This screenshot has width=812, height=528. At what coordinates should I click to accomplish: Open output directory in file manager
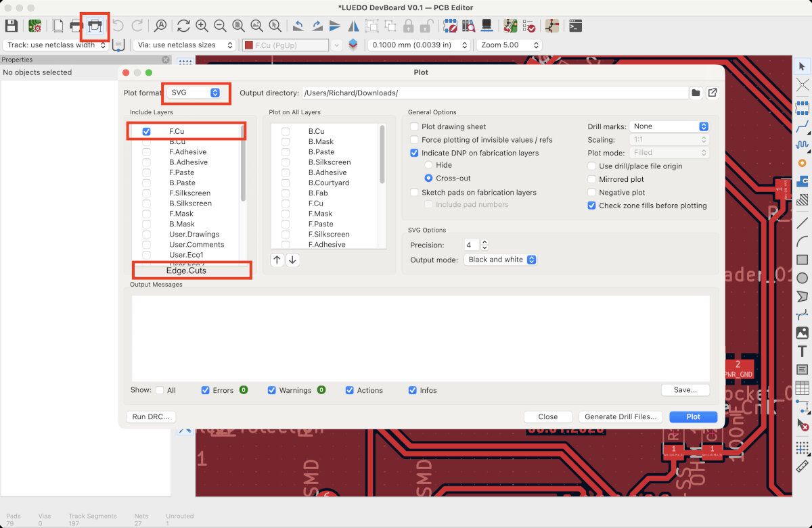pos(713,93)
